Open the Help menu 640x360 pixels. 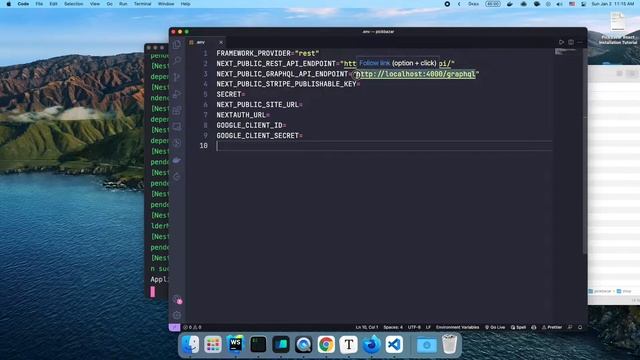coord(186,4)
